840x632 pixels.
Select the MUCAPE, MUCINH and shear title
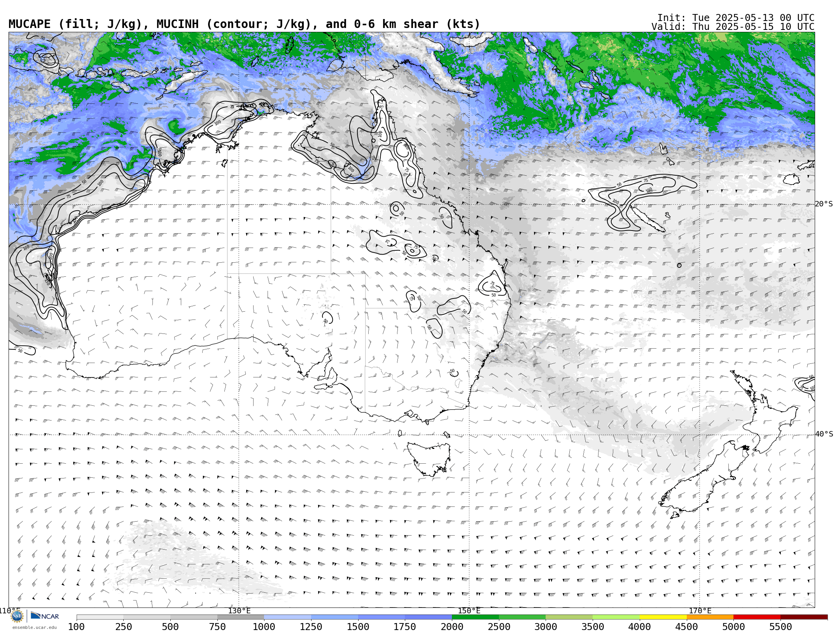(244, 24)
